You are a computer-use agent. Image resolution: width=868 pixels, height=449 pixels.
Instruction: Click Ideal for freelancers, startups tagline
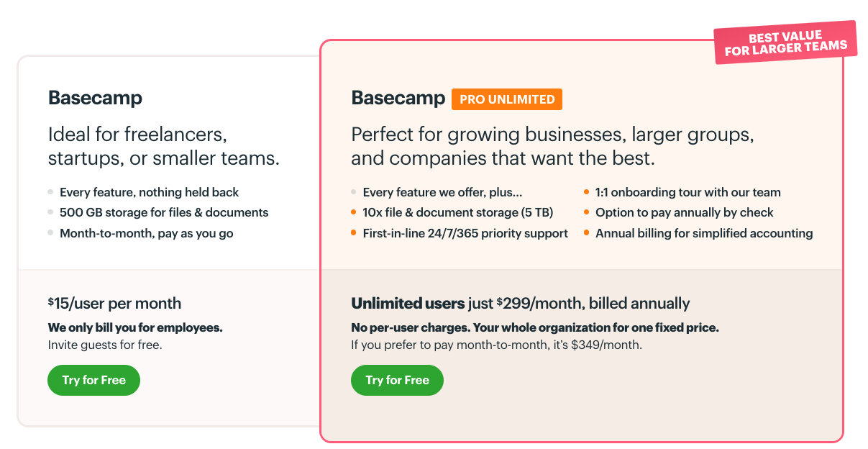point(164,146)
